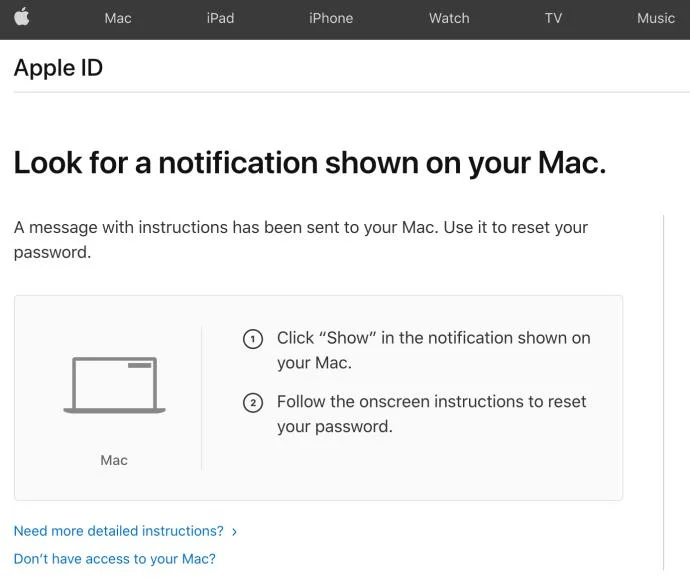Open 'Need more detailed instructions?' link
The width and height of the screenshot is (690, 580).
coord(119,531)
